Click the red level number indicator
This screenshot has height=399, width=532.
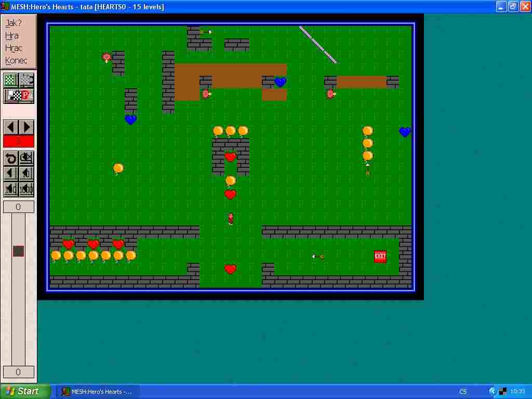[19, 141]
